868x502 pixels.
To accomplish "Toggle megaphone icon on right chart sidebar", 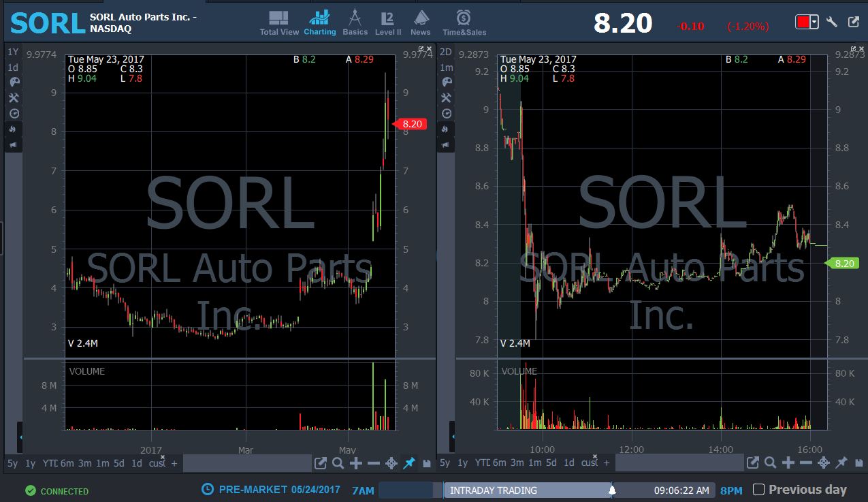I will click(447, 144).
